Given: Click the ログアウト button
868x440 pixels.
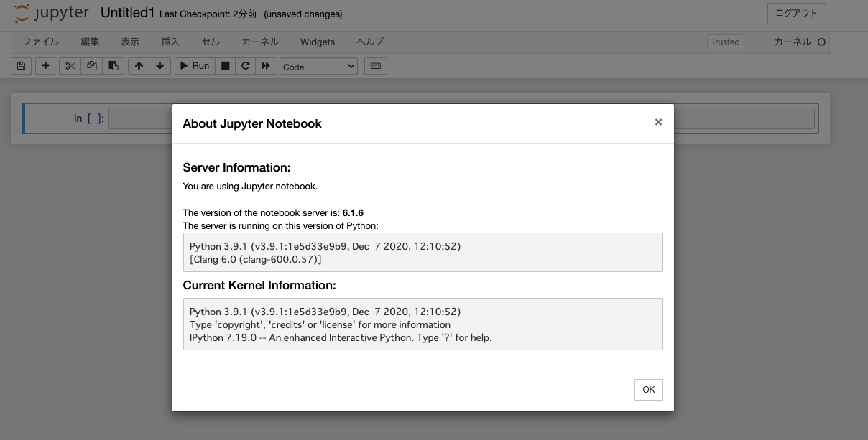Looking at the screenshot, I should click(797, 13).
